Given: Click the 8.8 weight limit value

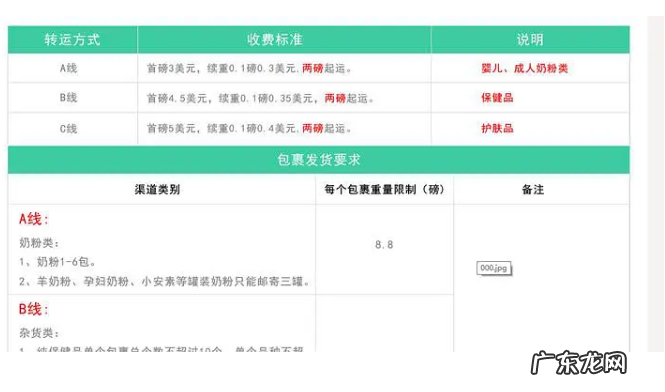Looking at the screenshot, I should (x=384, y=245).
